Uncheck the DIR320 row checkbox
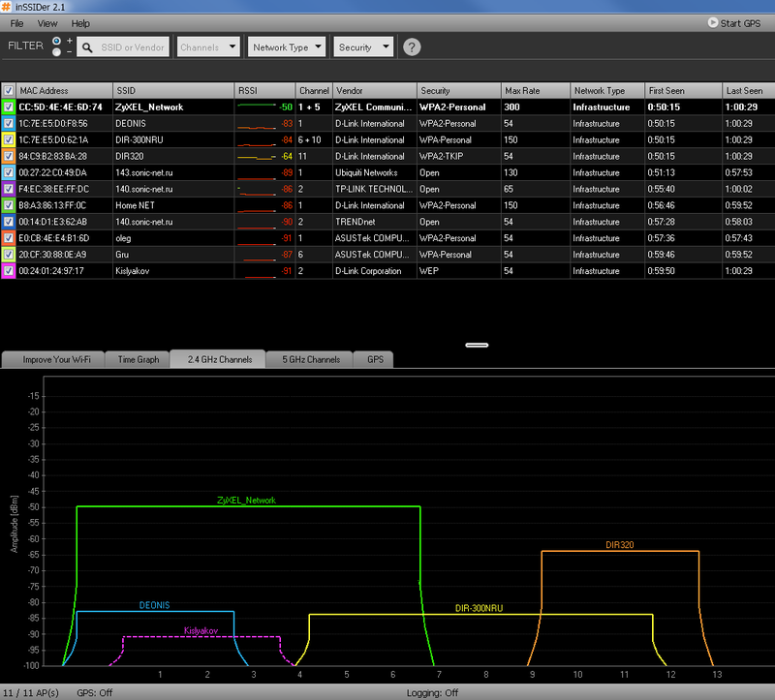This screenshot has width=775, height=700. coord(9,156)
